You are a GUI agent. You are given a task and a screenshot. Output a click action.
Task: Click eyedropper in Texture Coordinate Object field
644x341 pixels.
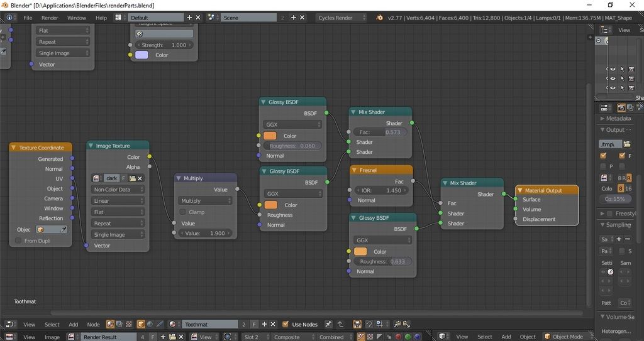(x=63, y=229)
